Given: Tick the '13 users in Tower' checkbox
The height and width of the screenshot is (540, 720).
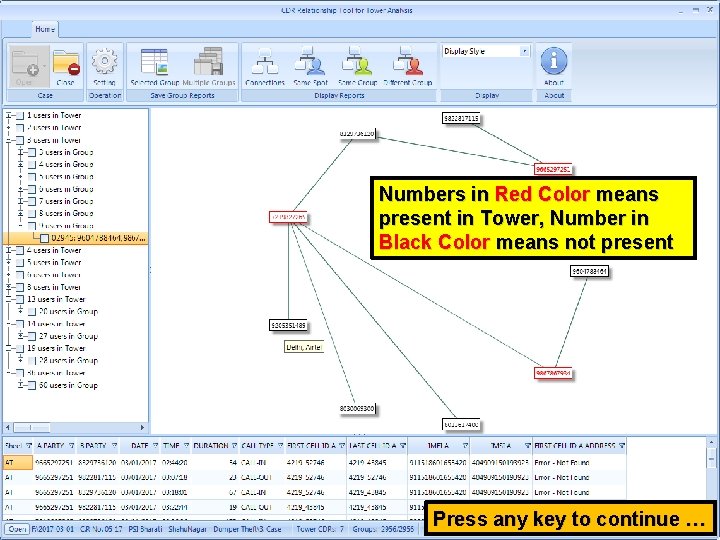Looking at the screenshot, I should coord(20,299).
